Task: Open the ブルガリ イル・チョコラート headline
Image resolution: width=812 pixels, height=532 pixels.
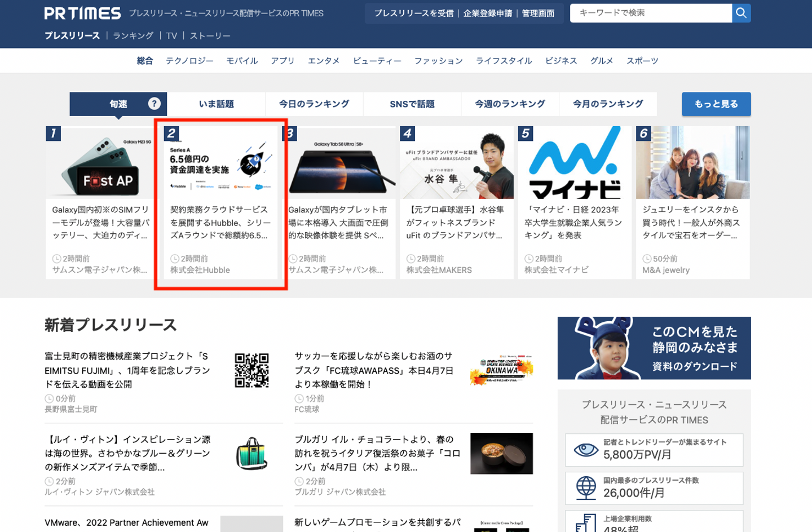Action: 377,453
